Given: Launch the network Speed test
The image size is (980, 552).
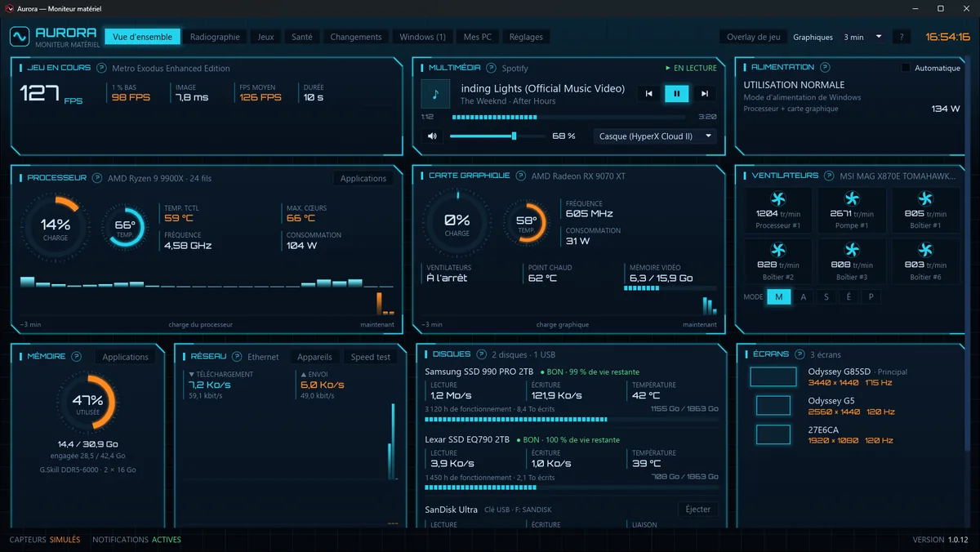Looking at the screenshot, I should pos(371,357).
